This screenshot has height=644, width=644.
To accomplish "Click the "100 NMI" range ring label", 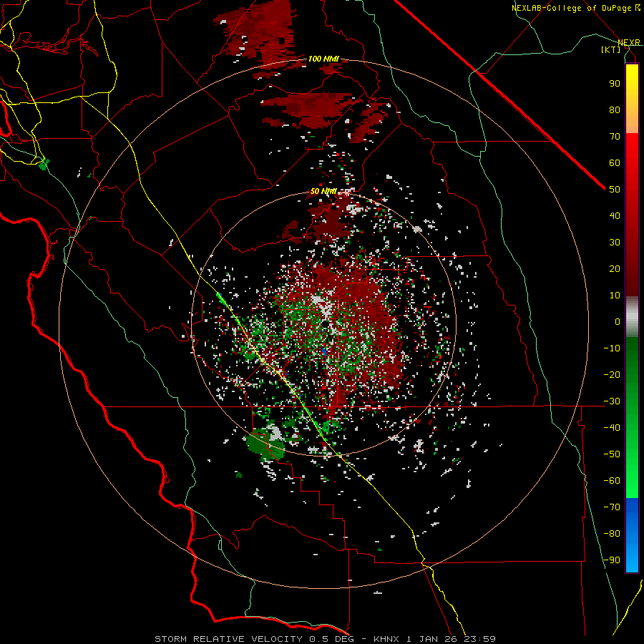I will (x=323, y=59).
